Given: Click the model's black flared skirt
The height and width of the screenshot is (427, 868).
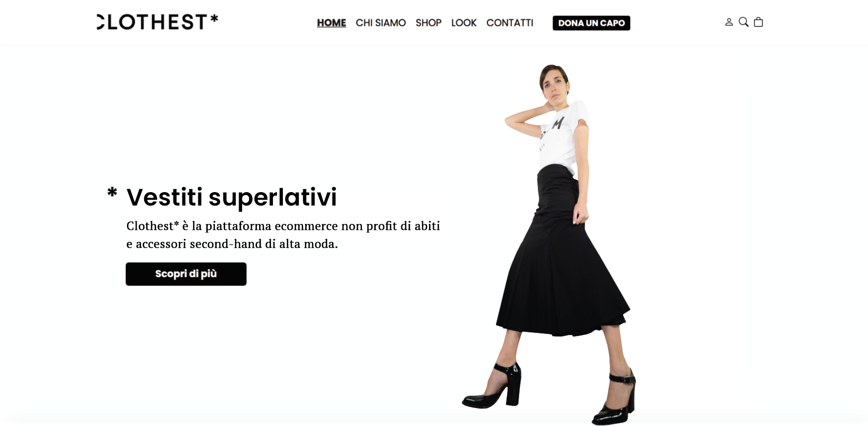Looking at the screenshot, I should [562, 259].
